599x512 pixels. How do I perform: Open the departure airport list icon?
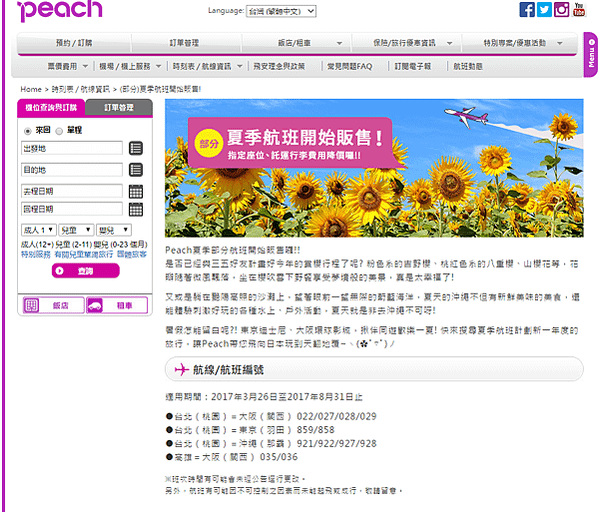tap(136, 148)
